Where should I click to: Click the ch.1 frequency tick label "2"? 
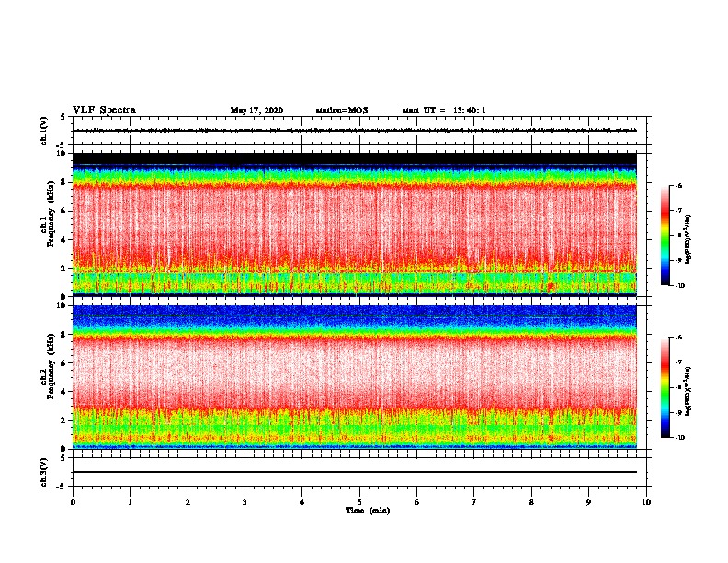pos(63,269)
